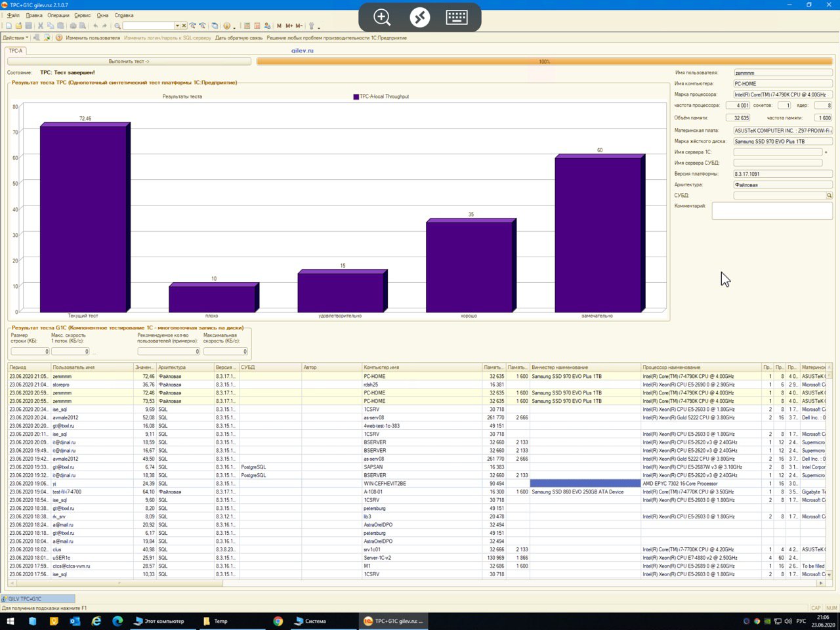
Task: Click the Save floppy disk icon
Action: [x=28, y=26]
